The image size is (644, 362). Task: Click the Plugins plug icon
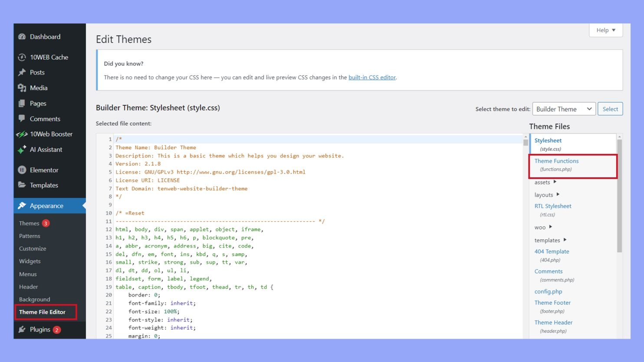[x=23, y=329]
